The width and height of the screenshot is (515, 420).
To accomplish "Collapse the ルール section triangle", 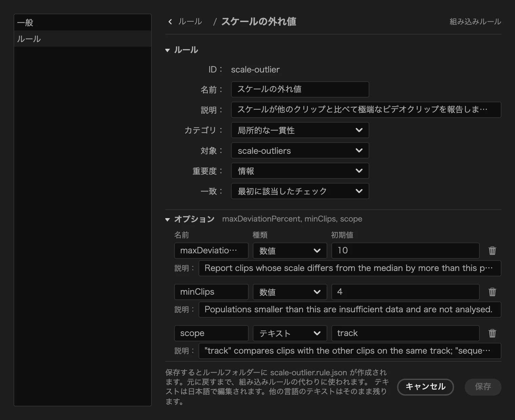I will click(x=167, y=50).
